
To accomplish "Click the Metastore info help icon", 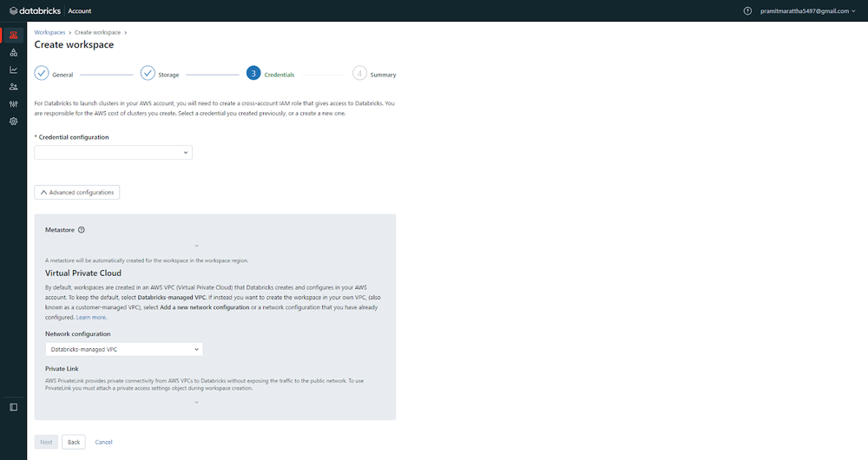I will pyautogui.click(x=82, y=230).
